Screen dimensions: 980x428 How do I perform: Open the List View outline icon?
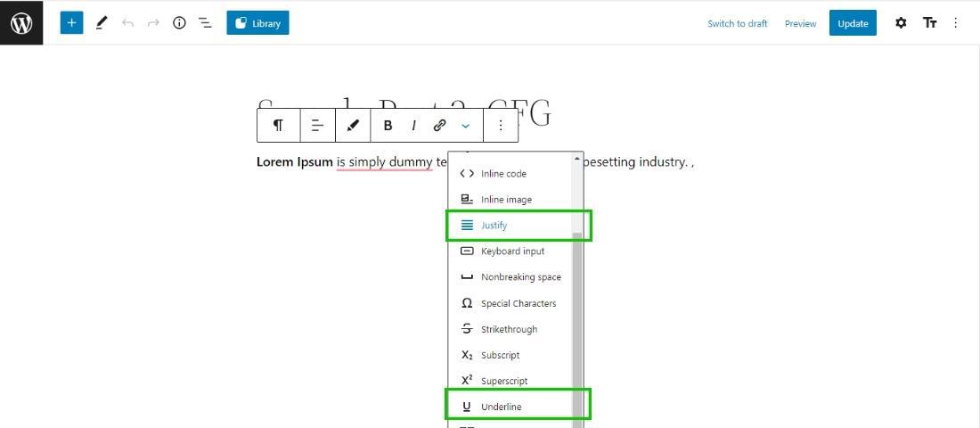coord(204,23)
